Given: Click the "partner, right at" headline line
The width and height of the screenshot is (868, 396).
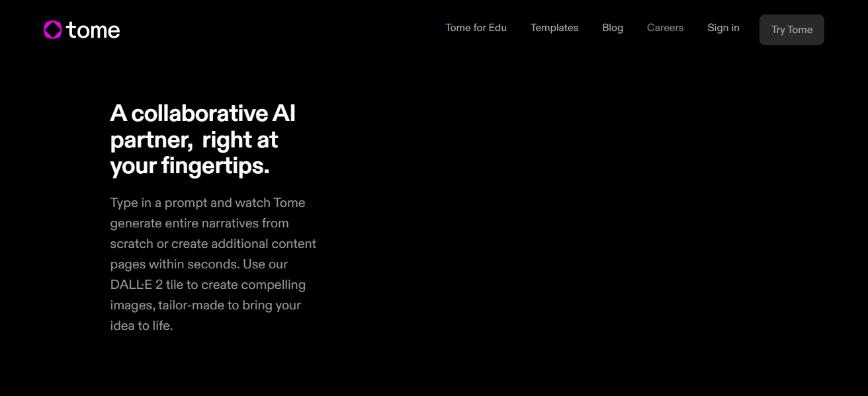Looking at the screenshot, I should 194,140.
